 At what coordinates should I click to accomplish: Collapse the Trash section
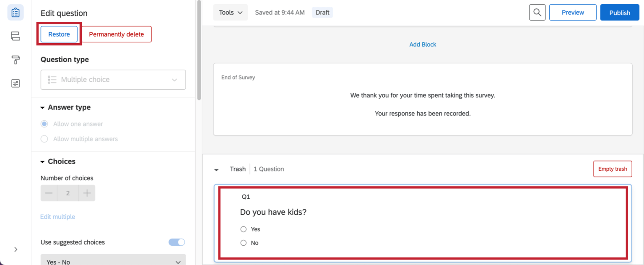[x=216, y=169]
